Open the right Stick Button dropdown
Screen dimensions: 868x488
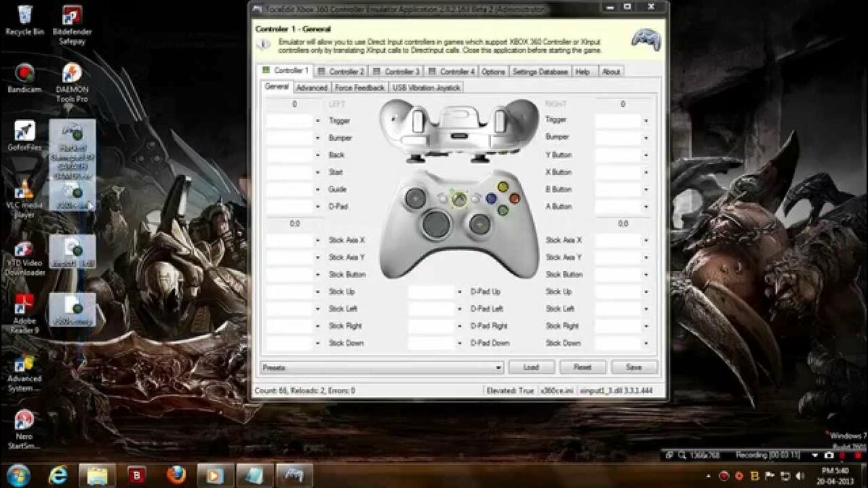tap(645, 275)
